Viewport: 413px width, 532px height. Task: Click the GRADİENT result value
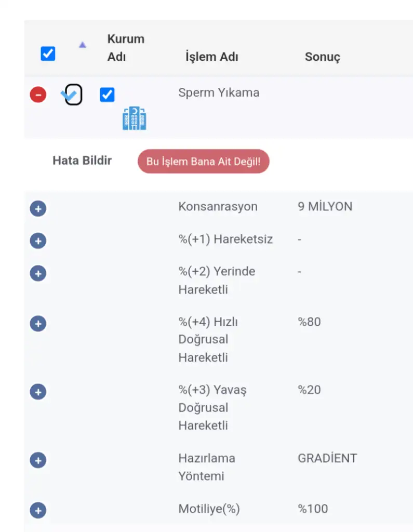tap(327, 458)
